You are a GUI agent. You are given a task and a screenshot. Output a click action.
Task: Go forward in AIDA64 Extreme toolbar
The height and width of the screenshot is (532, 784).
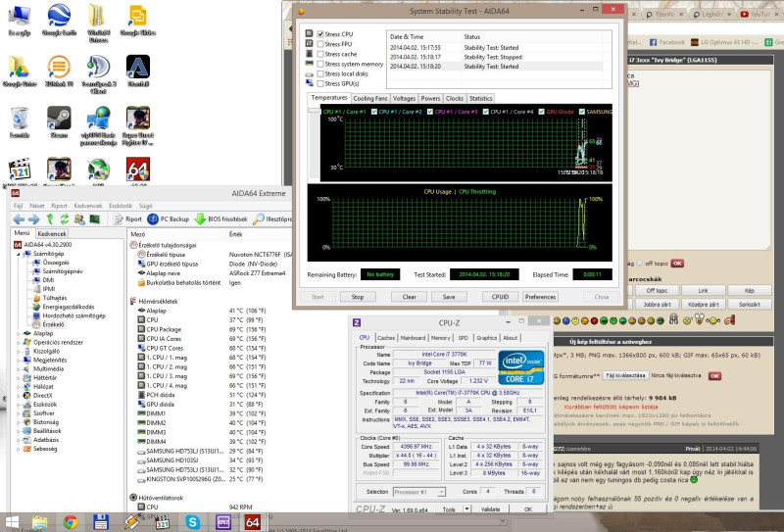33,219
